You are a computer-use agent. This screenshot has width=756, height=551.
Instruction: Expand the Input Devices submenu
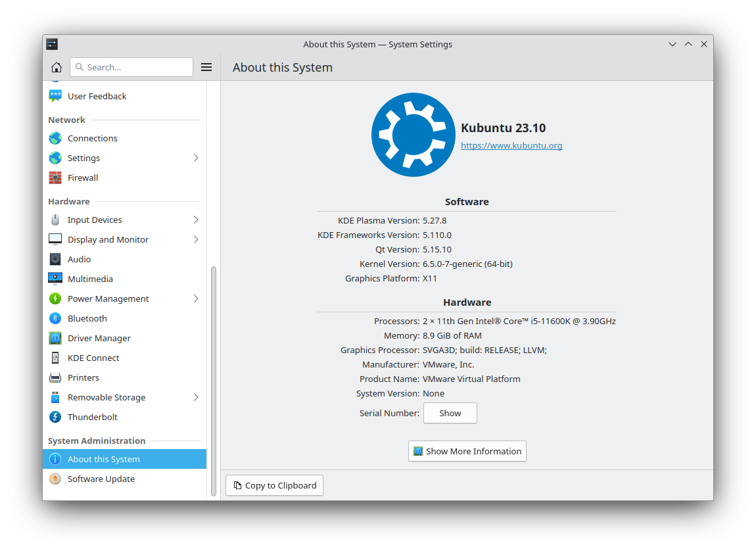tap(195, 220)
